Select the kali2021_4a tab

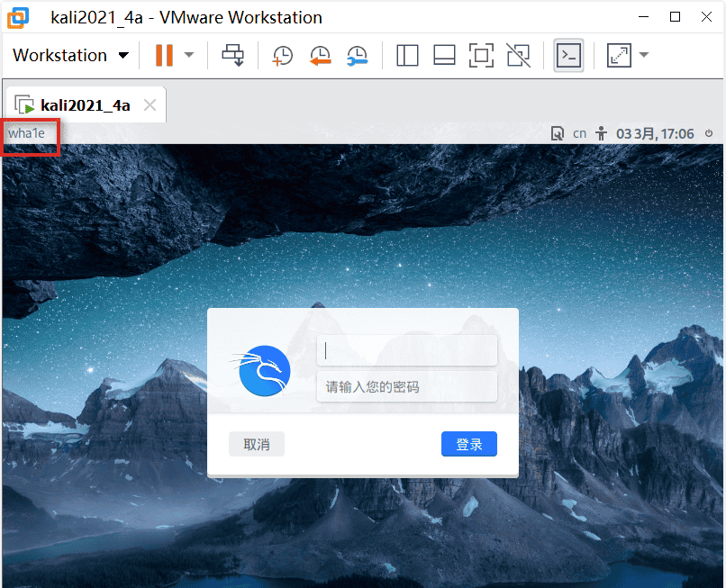[85, 105]
